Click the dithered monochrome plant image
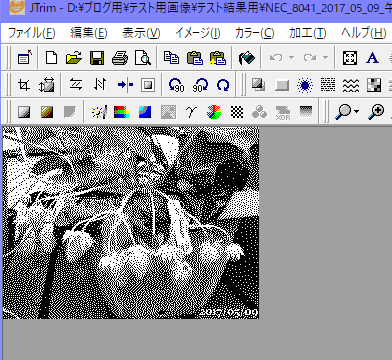392x360 pixels. coord(131,223)
